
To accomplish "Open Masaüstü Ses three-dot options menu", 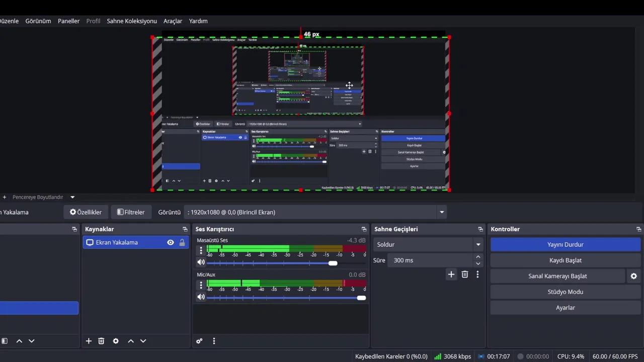I will click(201, 250).
